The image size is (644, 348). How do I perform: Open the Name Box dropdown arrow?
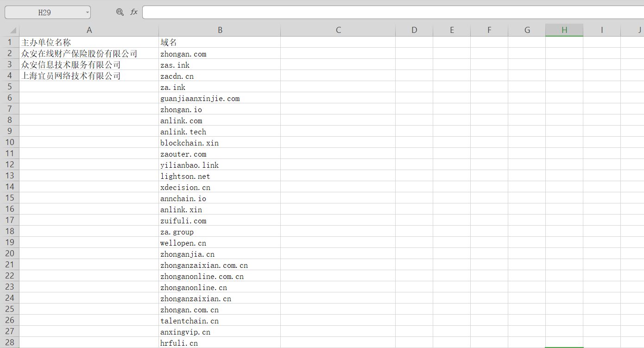[x=88, y=13]
